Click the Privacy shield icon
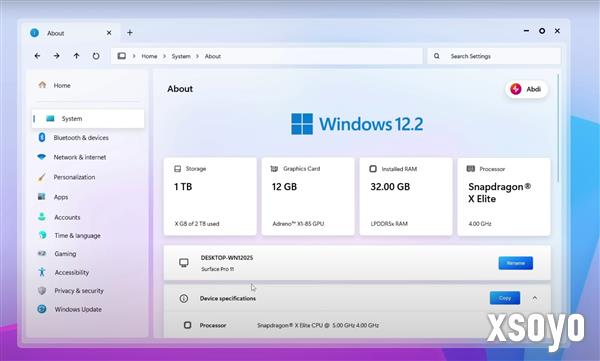 (x=42, y=291)
